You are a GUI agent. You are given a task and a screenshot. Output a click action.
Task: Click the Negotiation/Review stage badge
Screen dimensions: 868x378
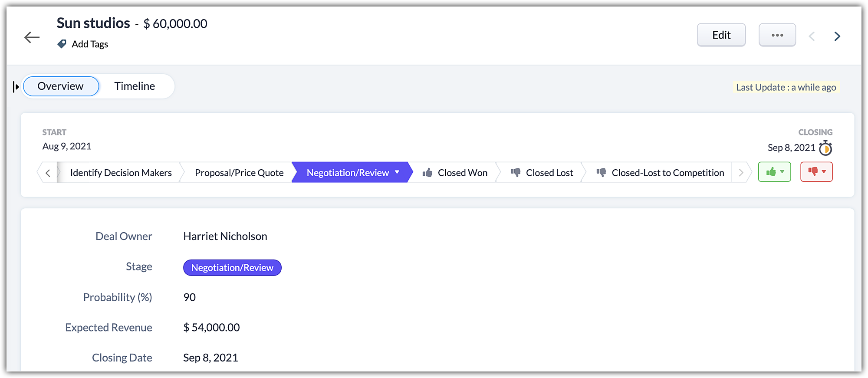pos(232,268)
